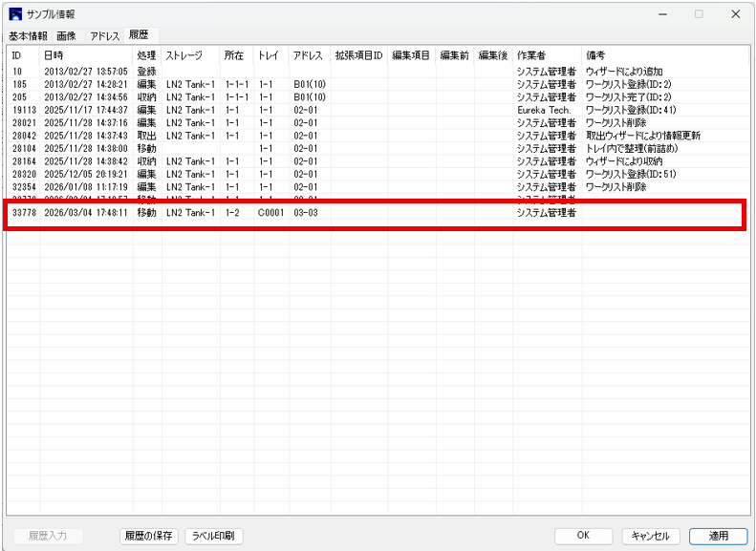Viewport: 756px width, 551px height.
Task: Switch to the 基本情報 tab
Action: 28,35
